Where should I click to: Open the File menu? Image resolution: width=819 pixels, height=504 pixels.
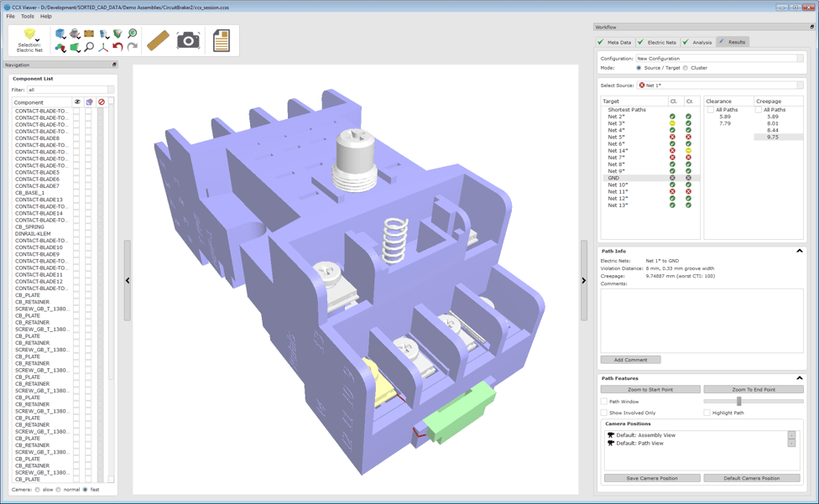coord(10,16)
